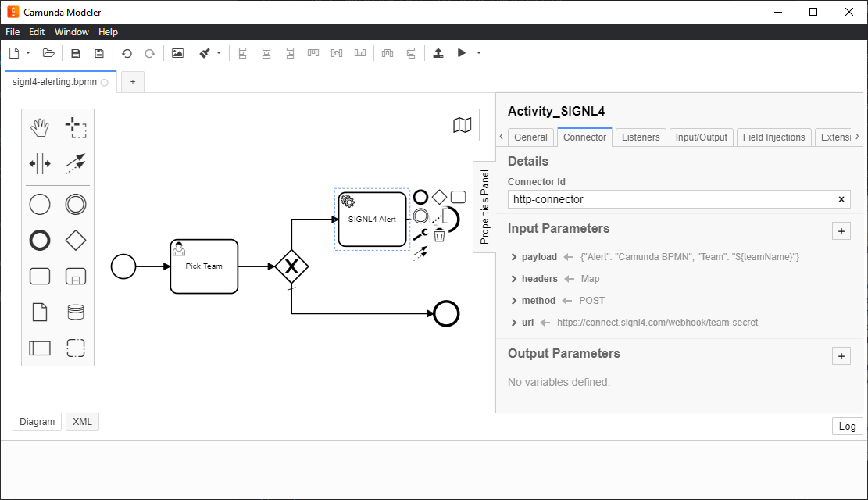Deploy diagram with upload icon
The image size is (868, 500).
[438, 53]
